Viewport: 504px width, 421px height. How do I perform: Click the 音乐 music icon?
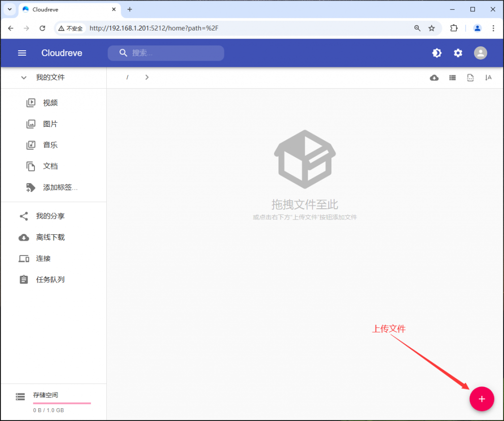(x=31, y=145)
